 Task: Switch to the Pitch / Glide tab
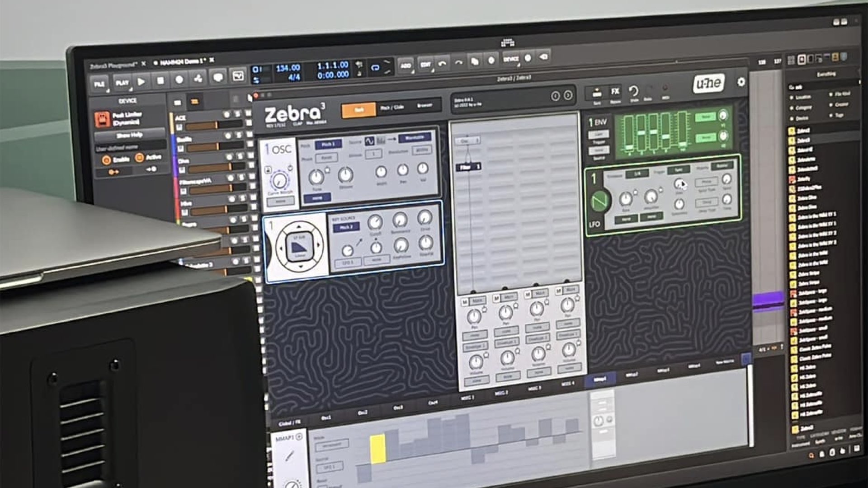point(392,108)
